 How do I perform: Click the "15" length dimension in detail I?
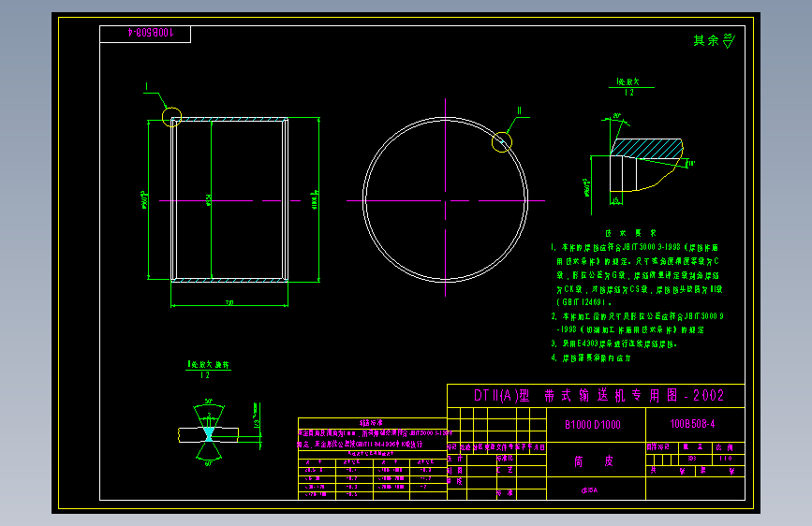pyautogui.click(x=615, y=200)
